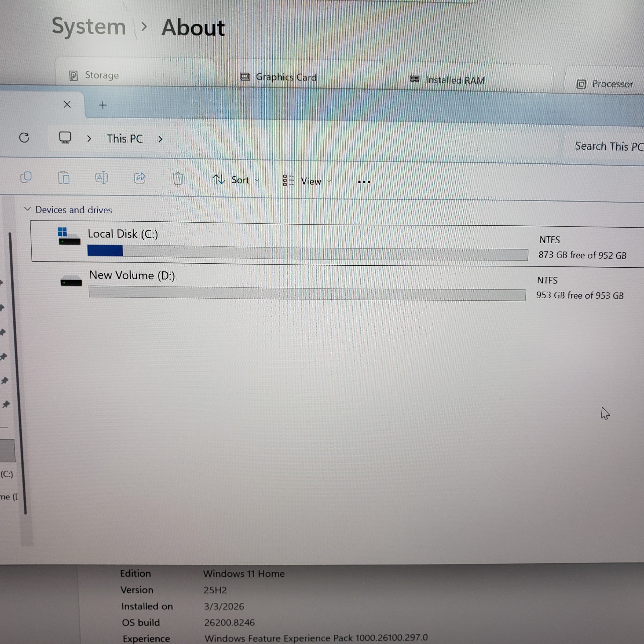
Task: Click the 25H2 version value
Action: 215,590
